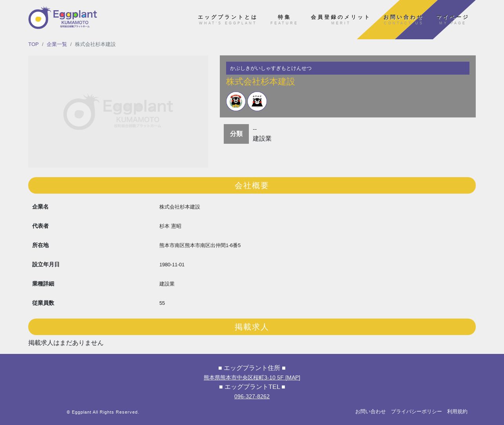Click the date 1980-11-01
This screenshot has width=504, height=425.
172,265
